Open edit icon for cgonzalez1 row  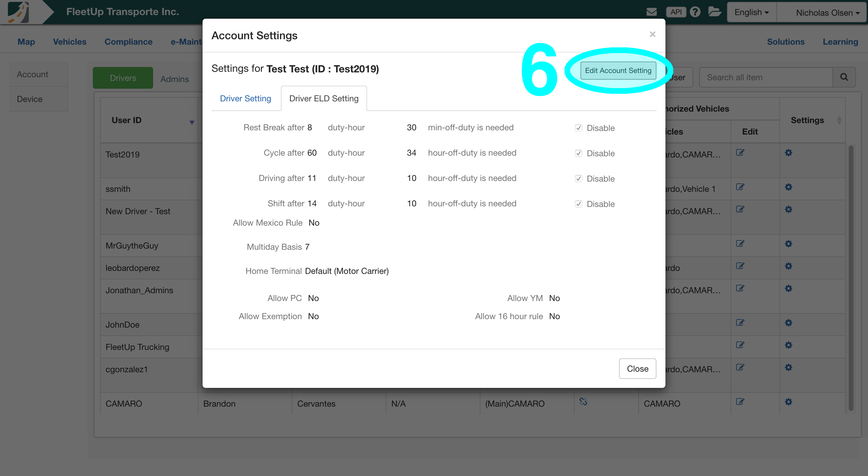click(x=740, y=367)
